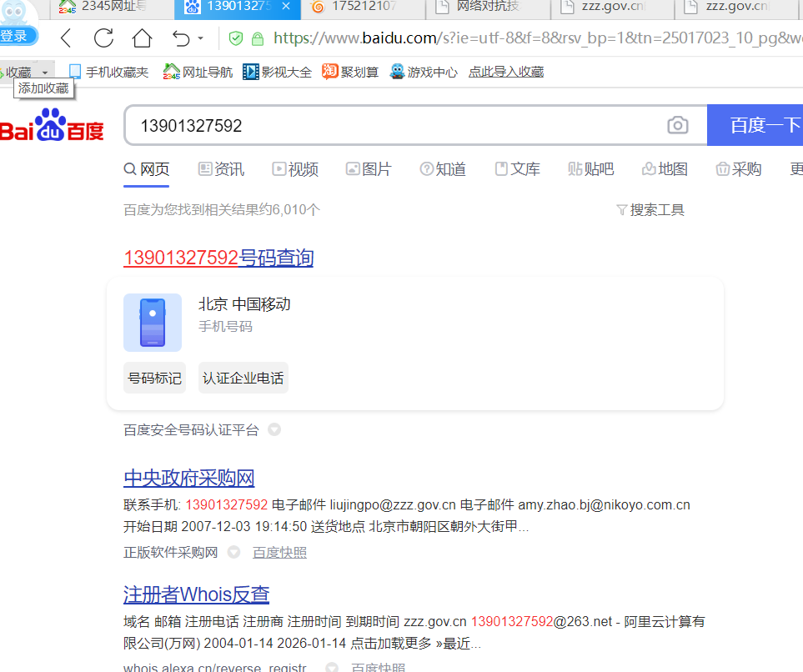Select the 文库 search category
Screen dimensions: 803x672
click(517, 169)
